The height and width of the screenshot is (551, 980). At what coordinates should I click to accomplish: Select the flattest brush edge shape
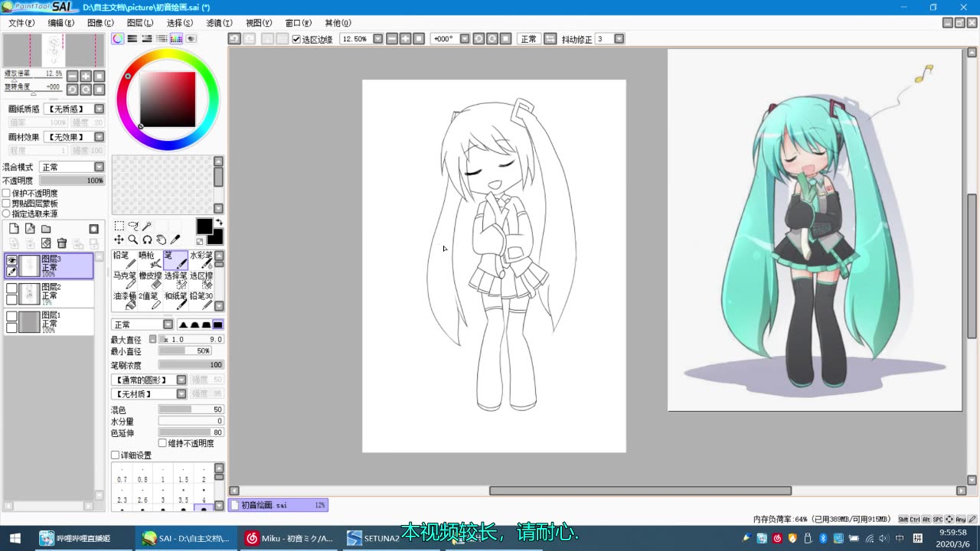coord(218,324)
